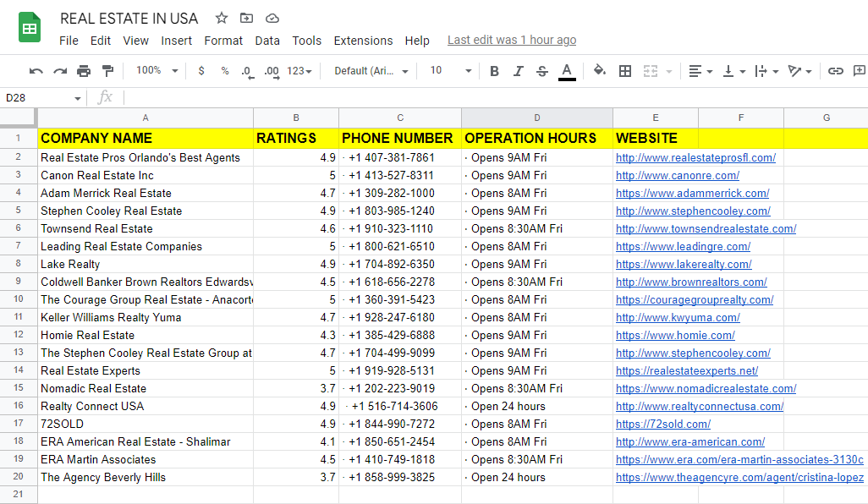Screen dimensions: 868x504
Task: Insert a comment icon
Action: (x=860, y=71)
